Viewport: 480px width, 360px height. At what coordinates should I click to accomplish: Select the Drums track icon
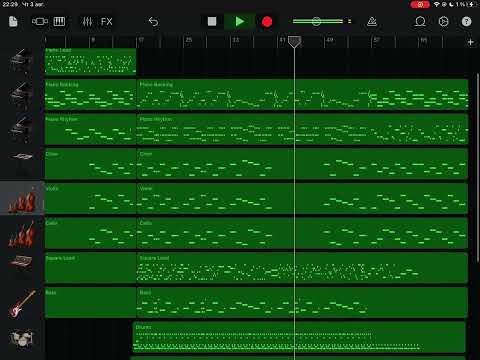tap(22, 338)
